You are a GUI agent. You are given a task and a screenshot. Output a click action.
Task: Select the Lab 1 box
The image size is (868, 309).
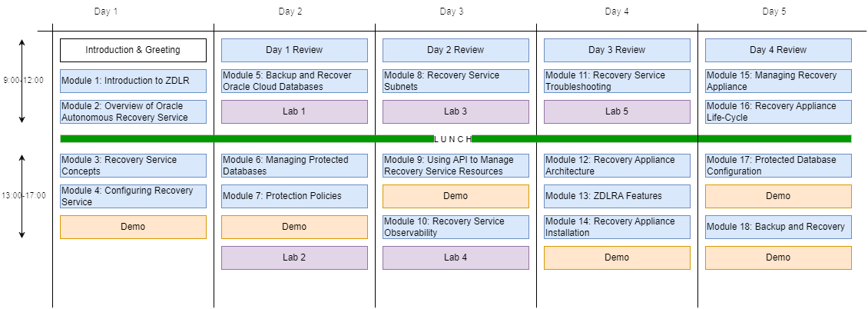pos(294,111)
